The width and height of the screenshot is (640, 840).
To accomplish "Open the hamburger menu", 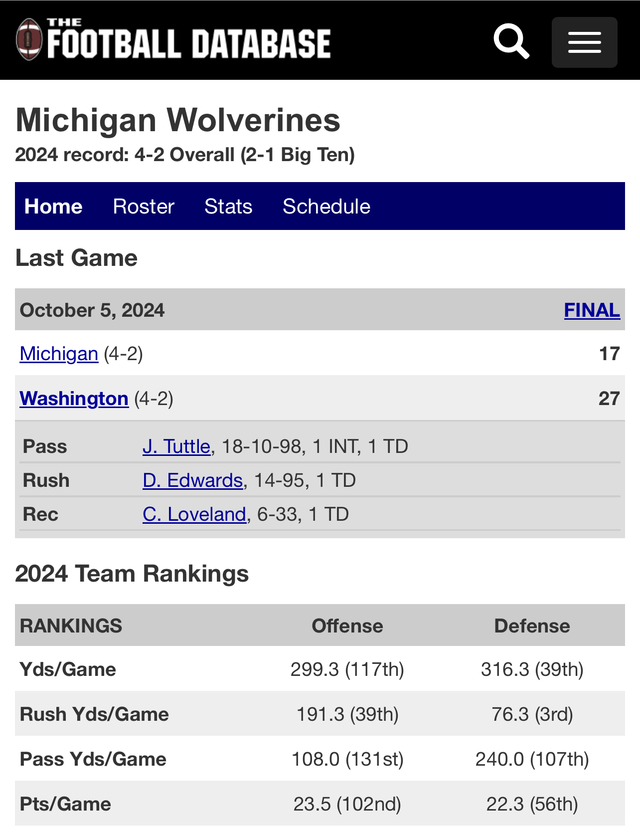I will click(584, 42).
